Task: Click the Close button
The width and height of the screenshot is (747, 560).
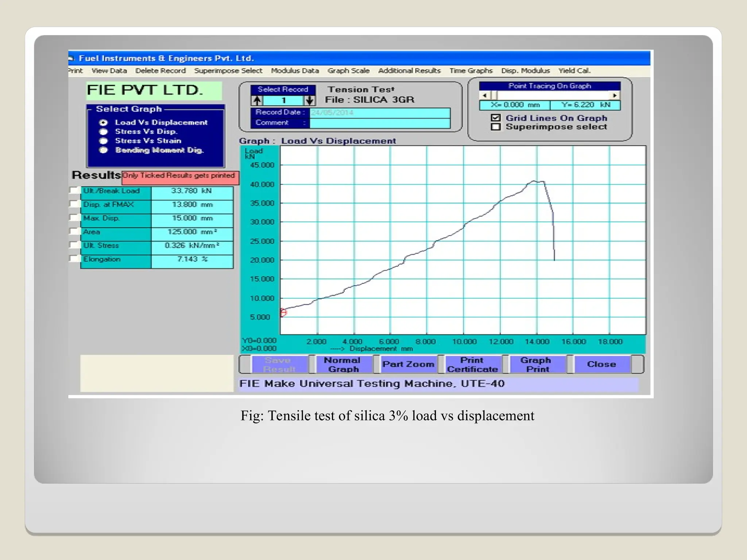Action: (602, 365)
